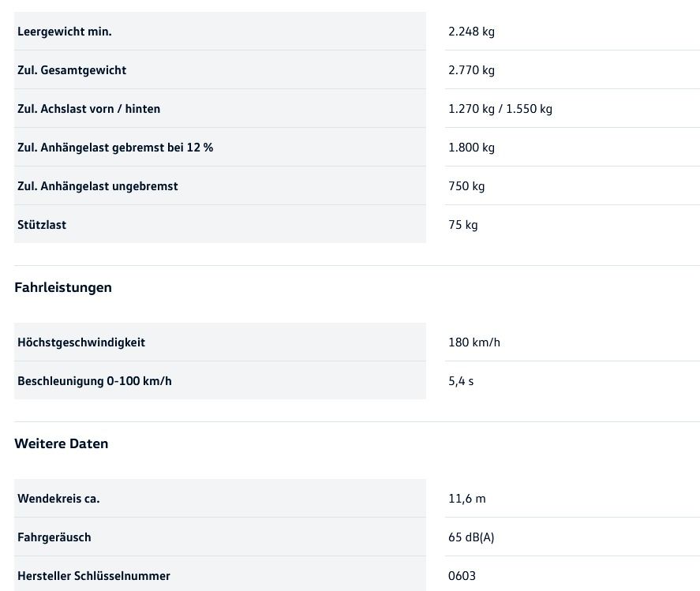Click the Fahrleistungen section heading
This screenshot has height=591, width=700.
point(63,287)
